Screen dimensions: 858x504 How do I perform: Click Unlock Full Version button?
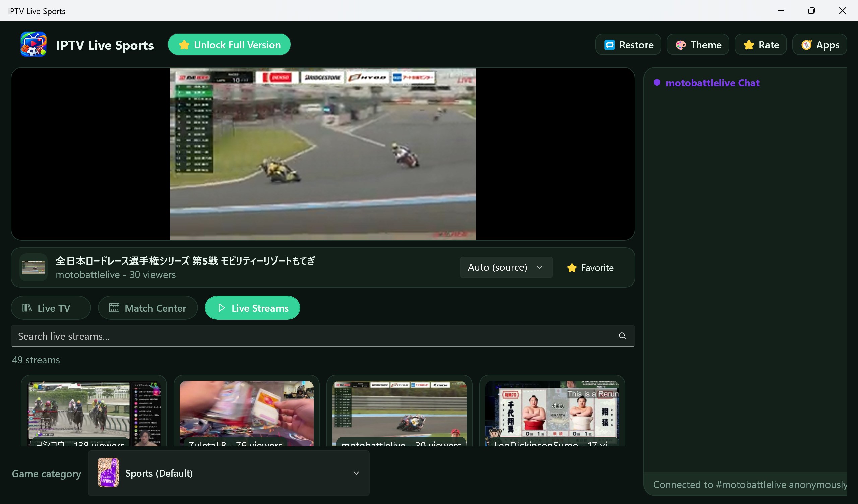point(229,45)
